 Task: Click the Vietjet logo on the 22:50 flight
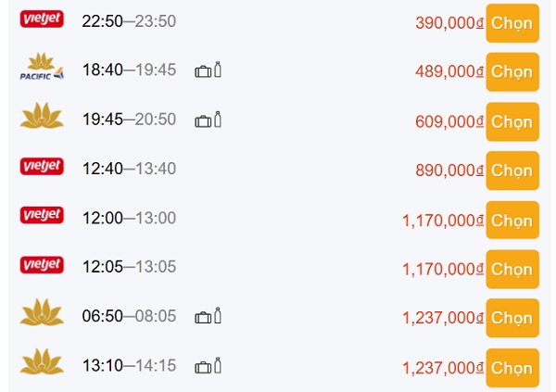pyautogui.click(x=42, y=19)
